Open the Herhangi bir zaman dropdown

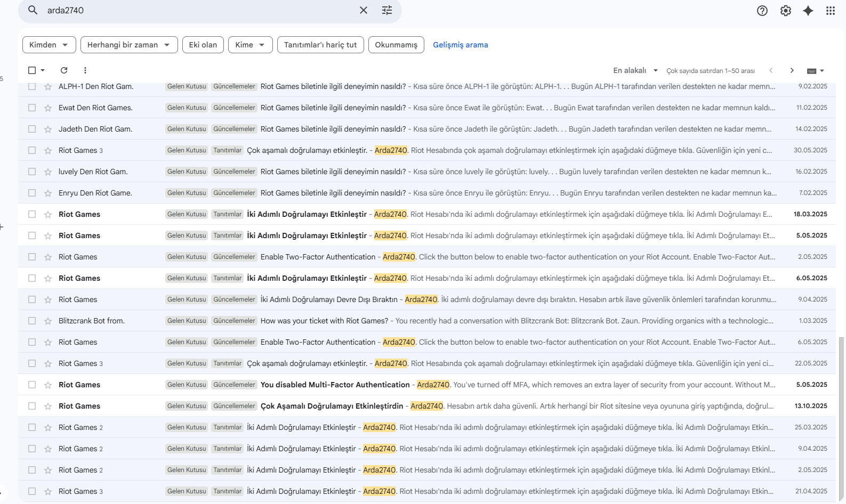128,45
